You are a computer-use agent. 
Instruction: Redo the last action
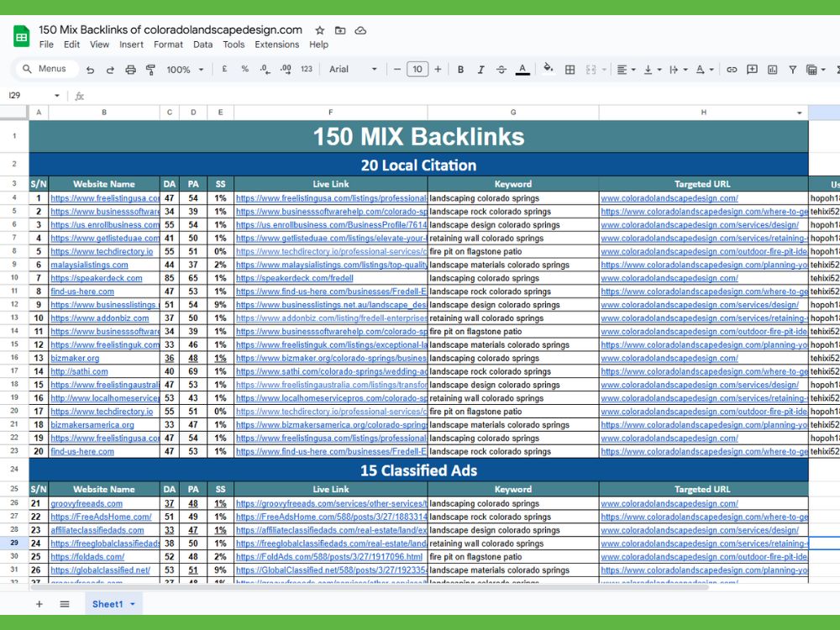(110, 70)
